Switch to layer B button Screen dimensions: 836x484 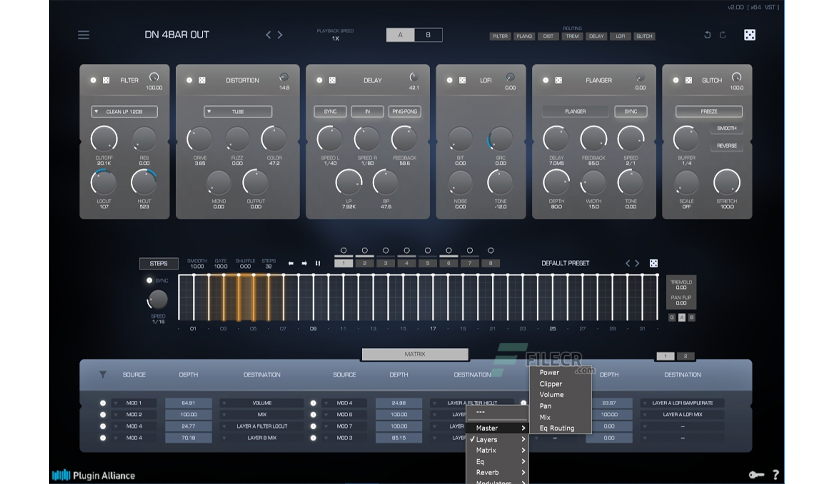click(428, 35)
